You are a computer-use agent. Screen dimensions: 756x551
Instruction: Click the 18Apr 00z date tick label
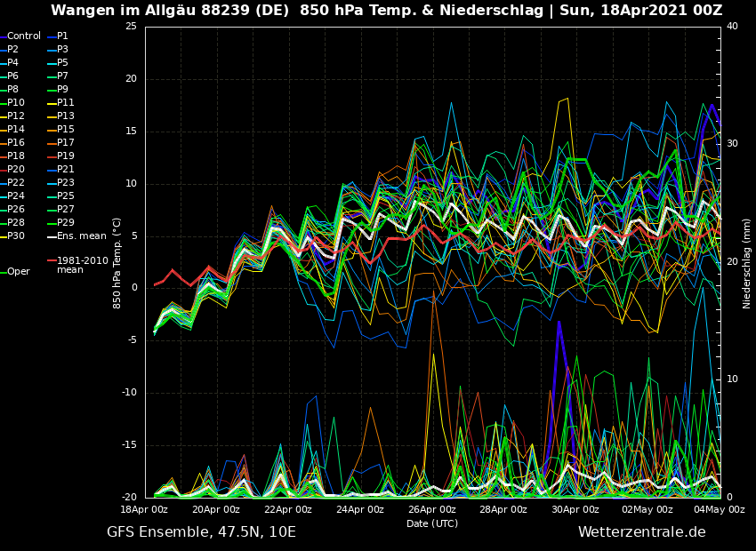(x=144, y=510)
